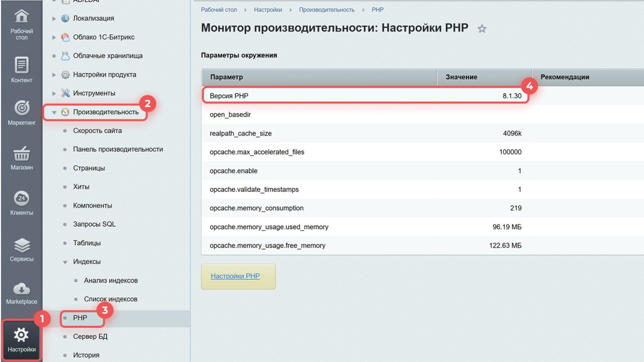This screenshot has width=644, height=362.
Task: Expand the Облако 1С-Битрикс tree item
Action: (x=54, y=38)
